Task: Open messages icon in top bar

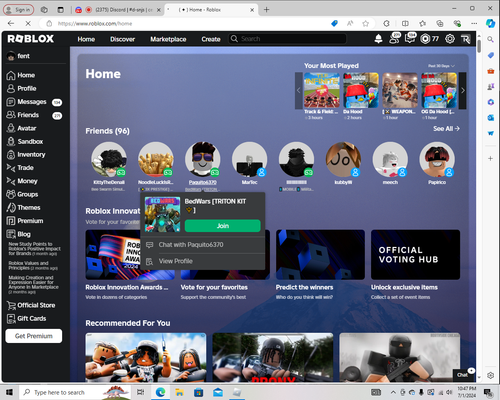Action: point(410,38)
